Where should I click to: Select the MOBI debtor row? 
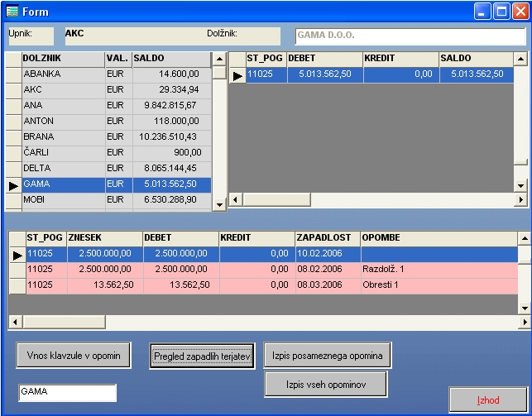click(62, 200)
